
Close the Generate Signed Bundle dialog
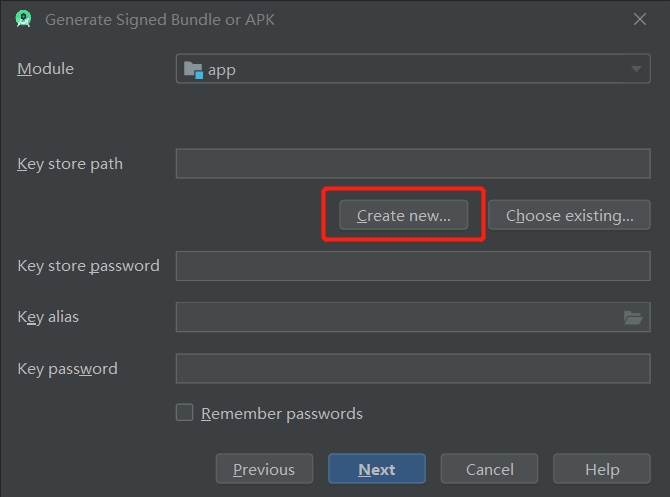point(640,19)
